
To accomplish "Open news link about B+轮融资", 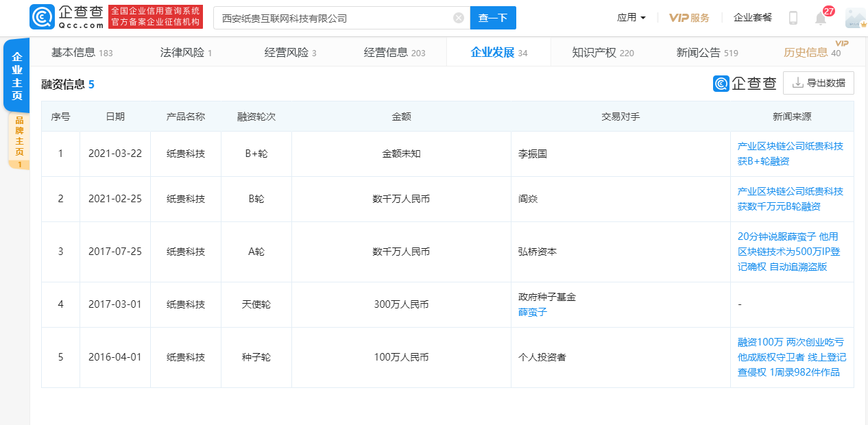I will [791, 154].
